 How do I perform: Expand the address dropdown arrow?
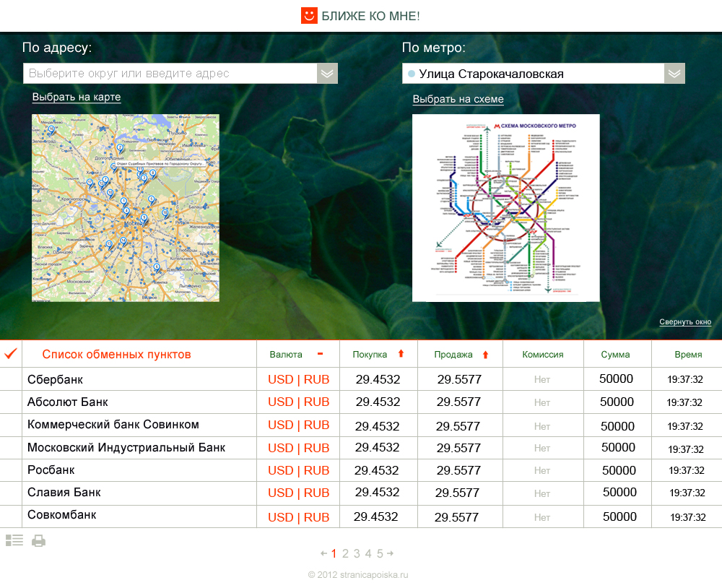coord(327,74)
